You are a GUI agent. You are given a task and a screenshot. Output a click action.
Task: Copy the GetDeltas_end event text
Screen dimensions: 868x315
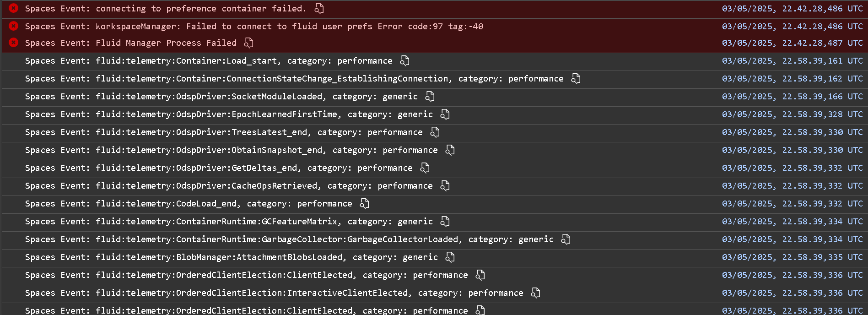[425, 168]
